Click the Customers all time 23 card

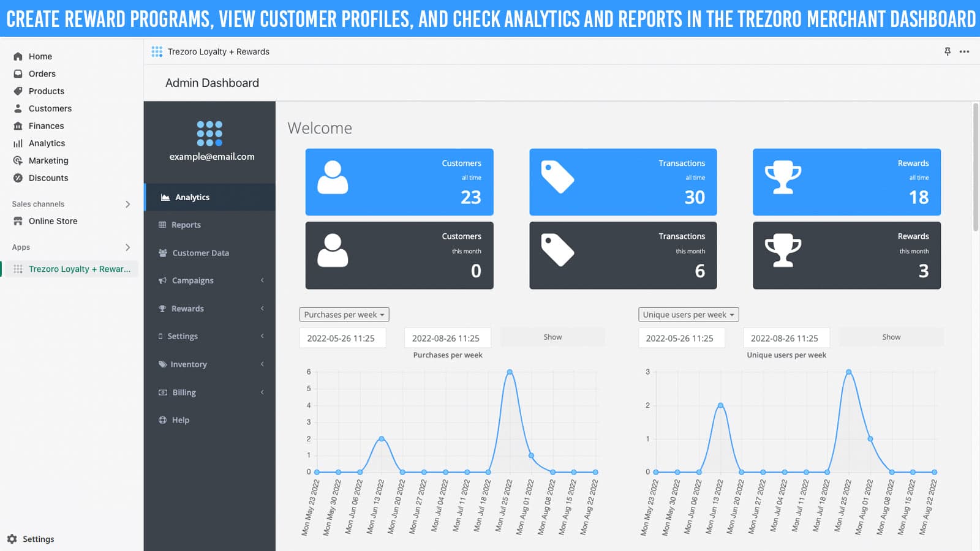(x=399, y=182)
